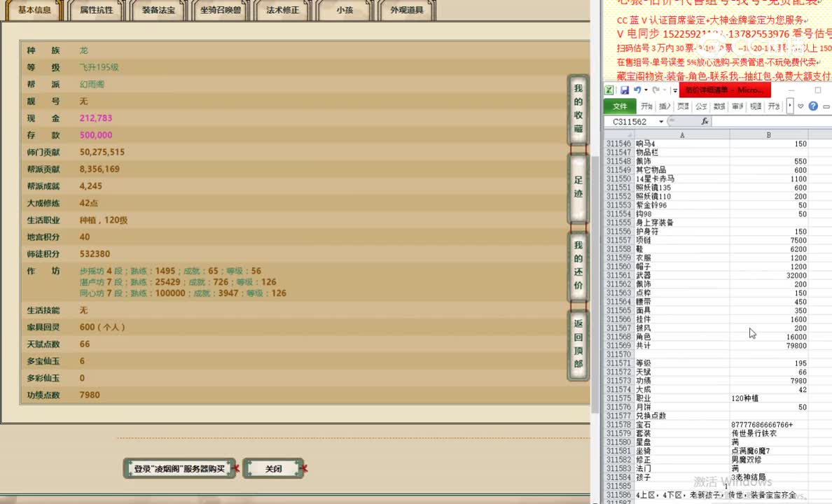Toggle the minimize ribbon control
Image resolution: width=832 pixels, height=504 pixels.
pyautogui.click(x=826, y=106)
